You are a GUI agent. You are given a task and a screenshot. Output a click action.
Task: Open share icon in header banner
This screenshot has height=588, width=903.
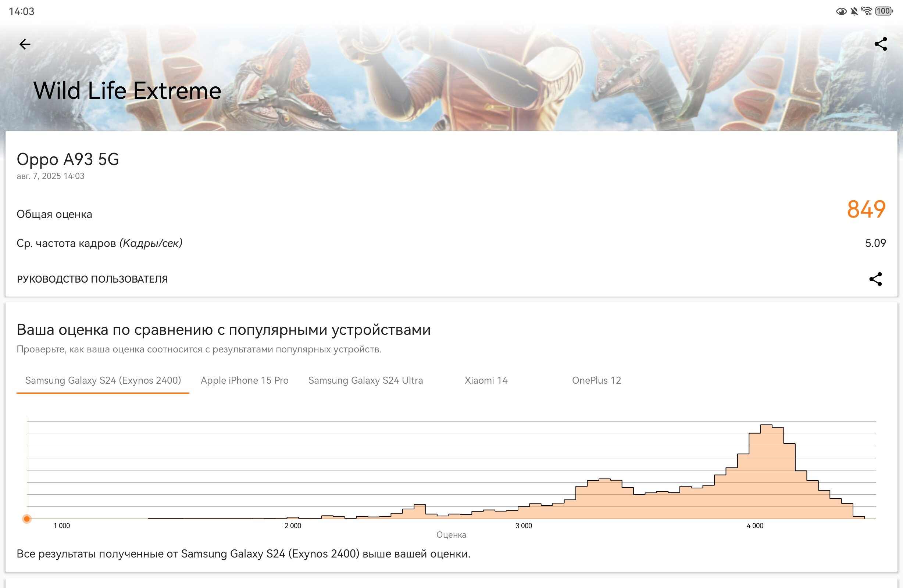881,44
